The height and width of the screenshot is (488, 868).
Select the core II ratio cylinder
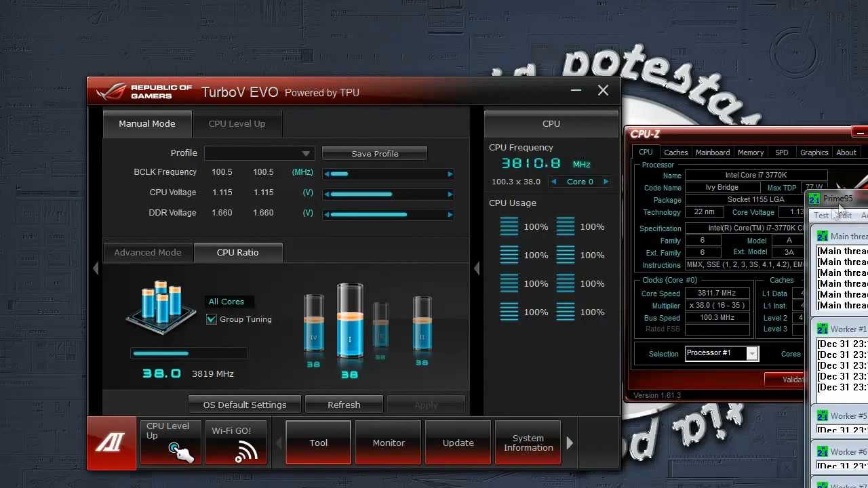(422, 323)
